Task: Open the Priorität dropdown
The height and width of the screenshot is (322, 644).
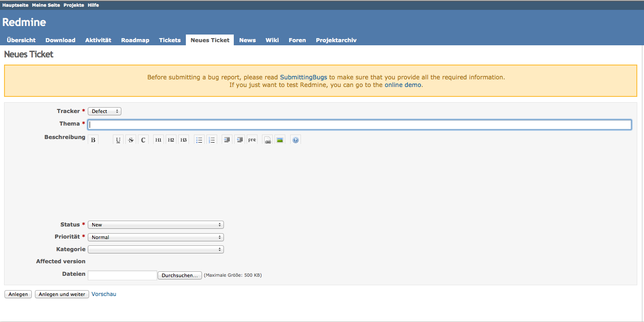Action: pyautogui.click(x=155, y=237)
